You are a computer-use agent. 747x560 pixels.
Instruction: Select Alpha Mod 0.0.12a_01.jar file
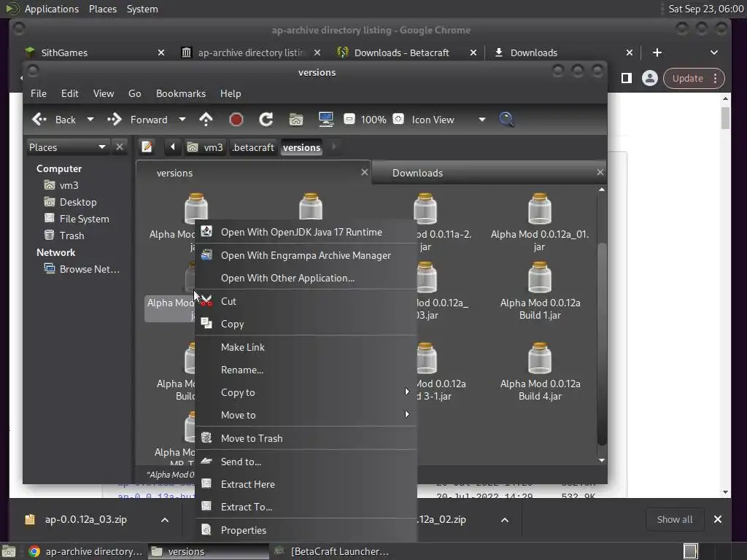(539, 222)
